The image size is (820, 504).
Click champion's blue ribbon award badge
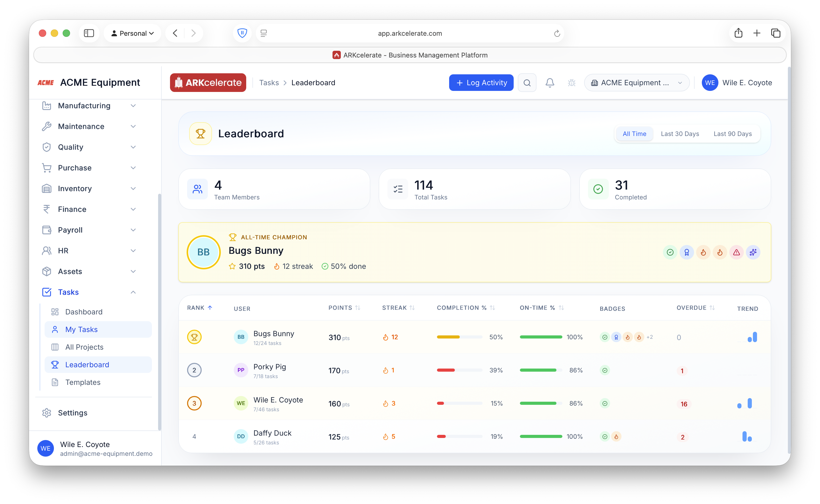click(x=686, y=252)
